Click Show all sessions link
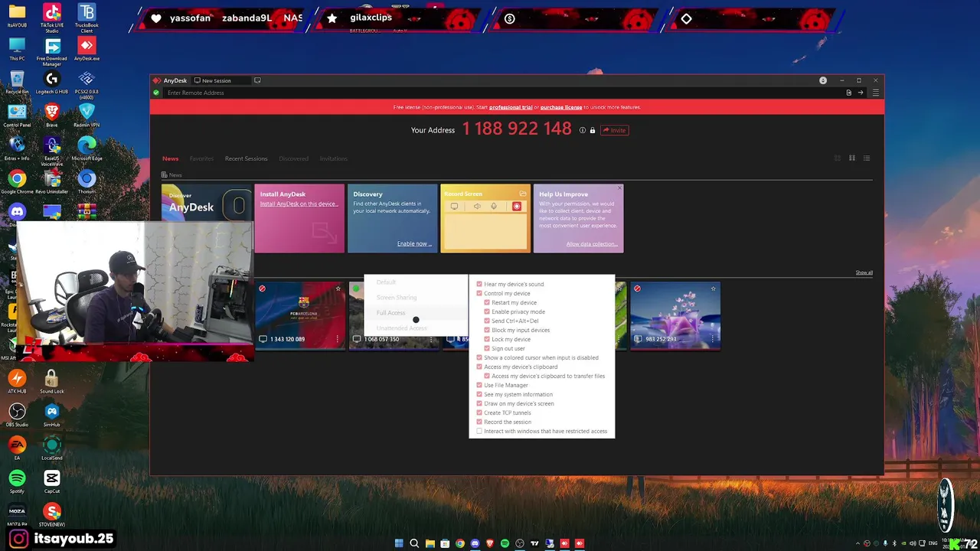The width and height of the screenshot is (980, 551). tap(864, 272)
